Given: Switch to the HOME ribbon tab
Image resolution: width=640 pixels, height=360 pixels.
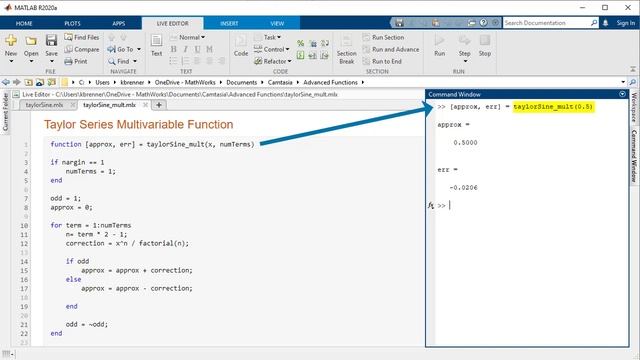Looking at the screenshot, I should (x=24, y=23).
